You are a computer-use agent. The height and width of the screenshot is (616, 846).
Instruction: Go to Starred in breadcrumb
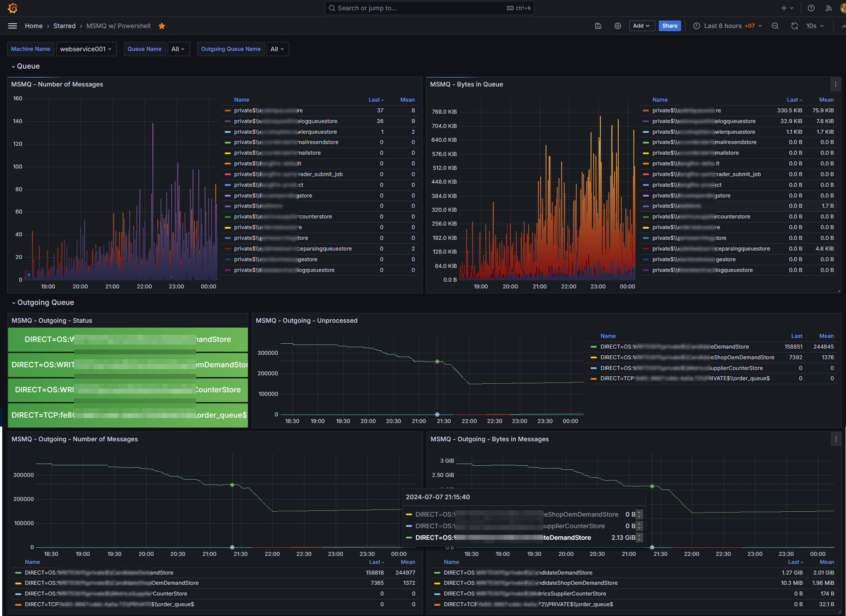(65, 26)
